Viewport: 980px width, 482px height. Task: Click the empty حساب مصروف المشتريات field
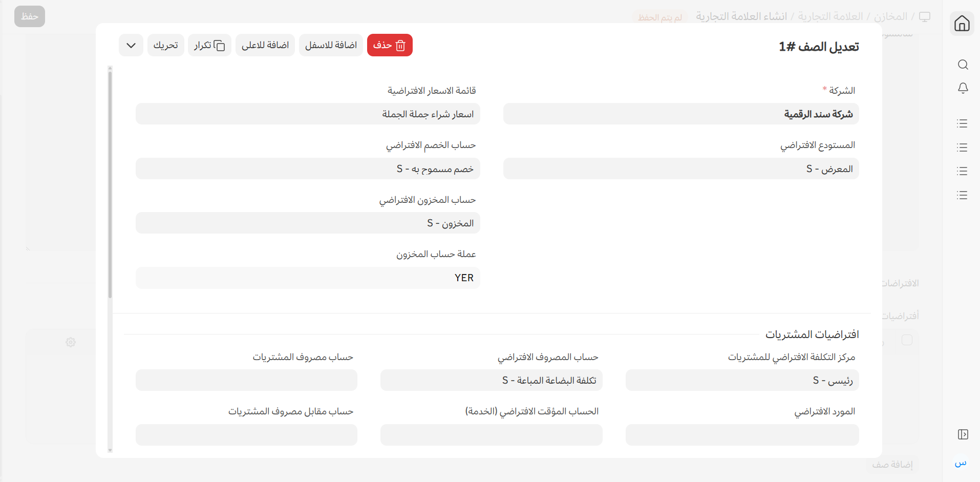tap(246, 381)
